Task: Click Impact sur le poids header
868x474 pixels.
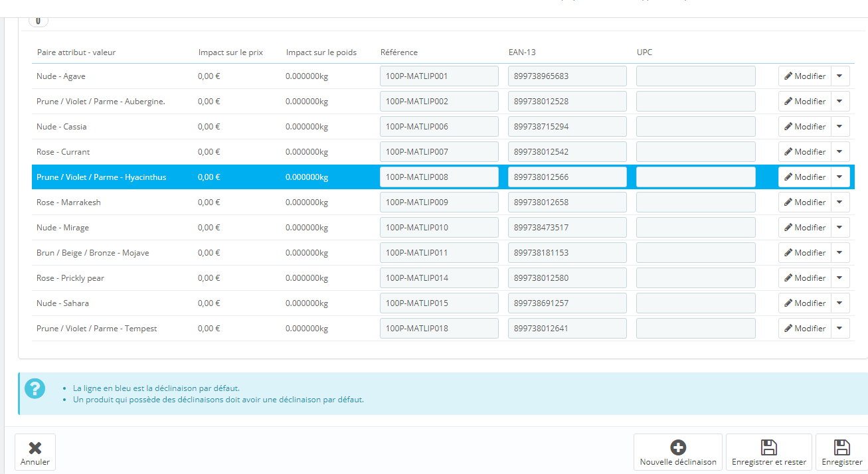Action: tap(321, 52)
